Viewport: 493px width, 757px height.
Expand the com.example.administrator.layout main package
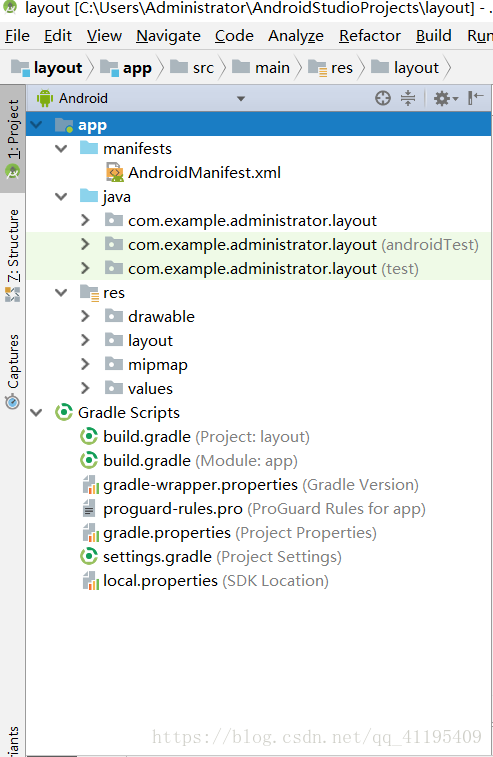click(85, 221)
